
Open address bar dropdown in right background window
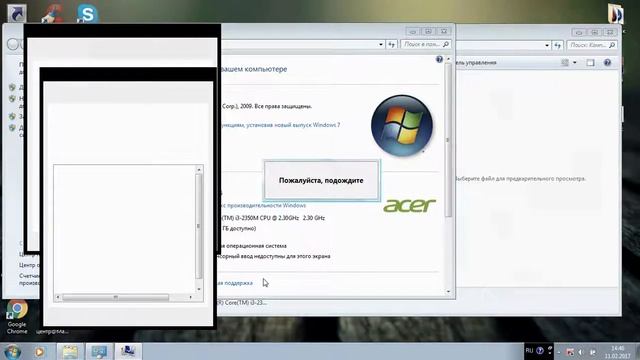coord(547,45)
